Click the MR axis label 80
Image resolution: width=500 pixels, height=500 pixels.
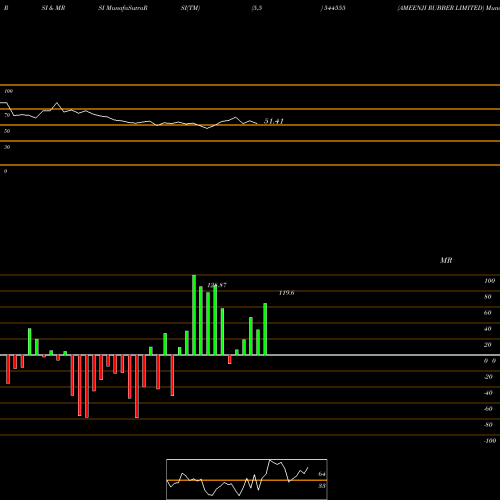[488, 297]
